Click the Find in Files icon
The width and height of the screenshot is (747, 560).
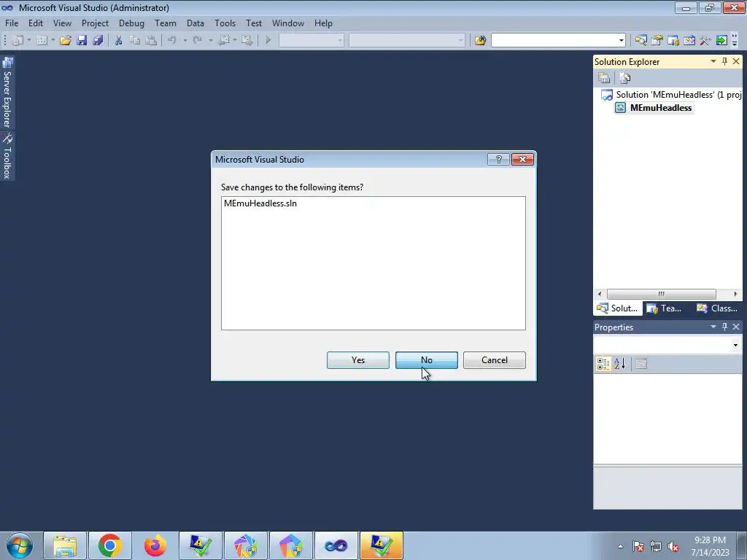coord(480,41)
